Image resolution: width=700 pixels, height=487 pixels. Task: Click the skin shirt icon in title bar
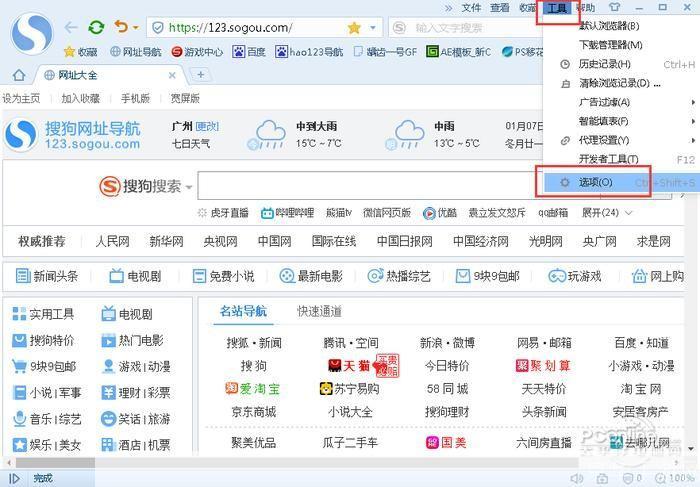pyautogui.click(x=614, y=8)
